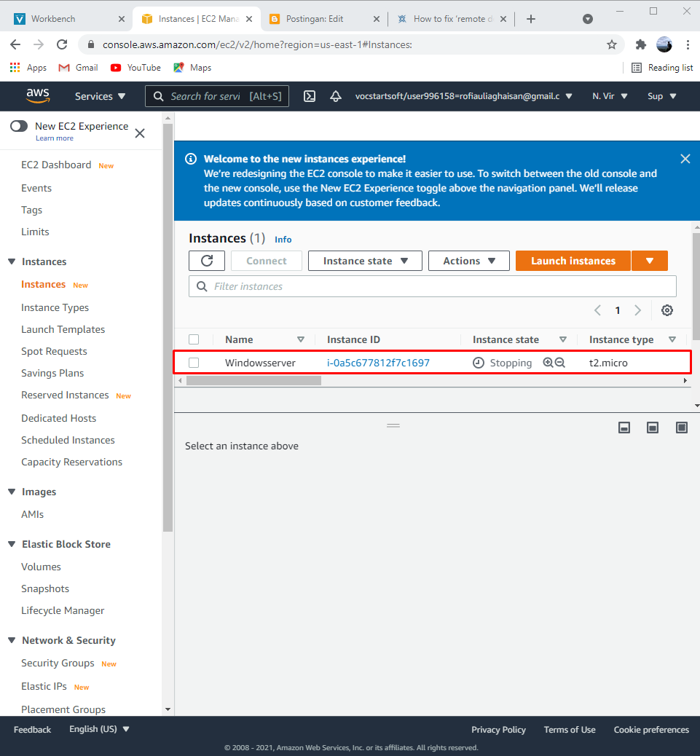Click Learn more link
Image resolution: width=700 pixels, height=756 pixels.
click(x=55, y=138)
